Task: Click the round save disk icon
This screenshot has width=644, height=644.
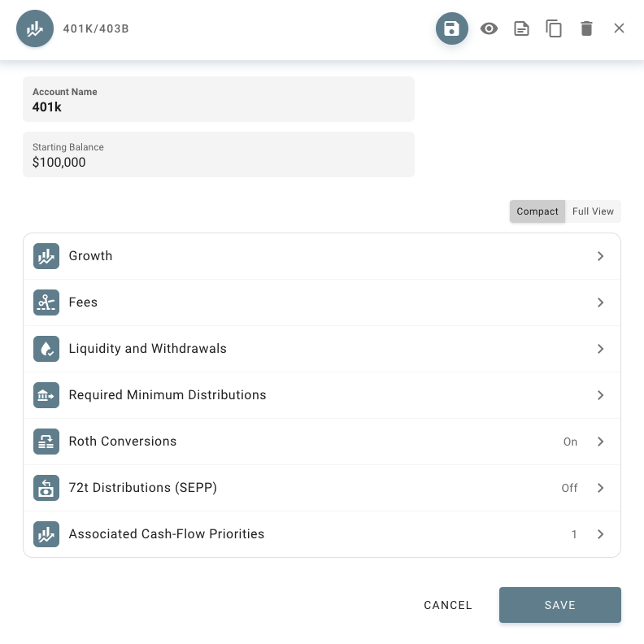Action: click(x=452, y=28)
